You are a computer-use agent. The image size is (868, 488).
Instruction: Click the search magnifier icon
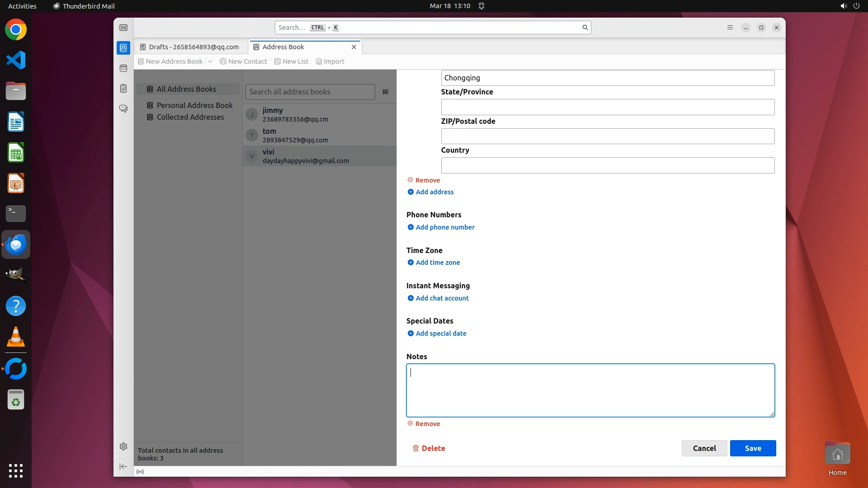tap(585, 28)
